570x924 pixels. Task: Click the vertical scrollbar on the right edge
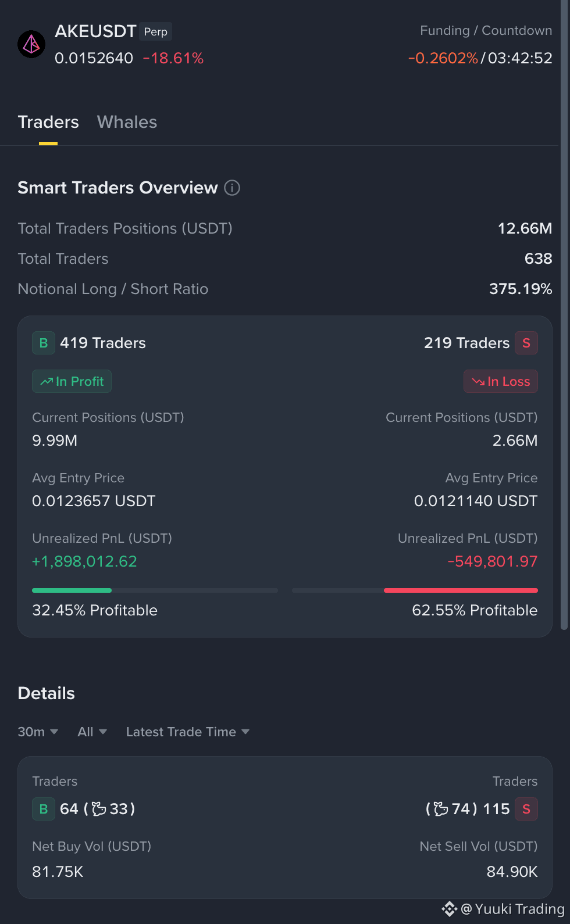point(564,314)
